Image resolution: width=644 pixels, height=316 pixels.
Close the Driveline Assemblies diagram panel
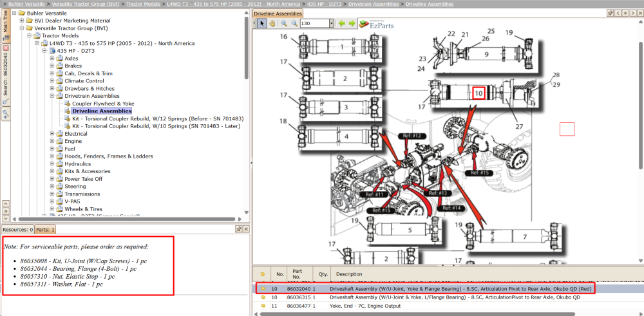click(640, 13)
